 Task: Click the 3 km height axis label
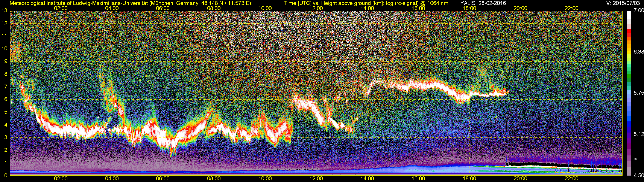pos(6,138)
